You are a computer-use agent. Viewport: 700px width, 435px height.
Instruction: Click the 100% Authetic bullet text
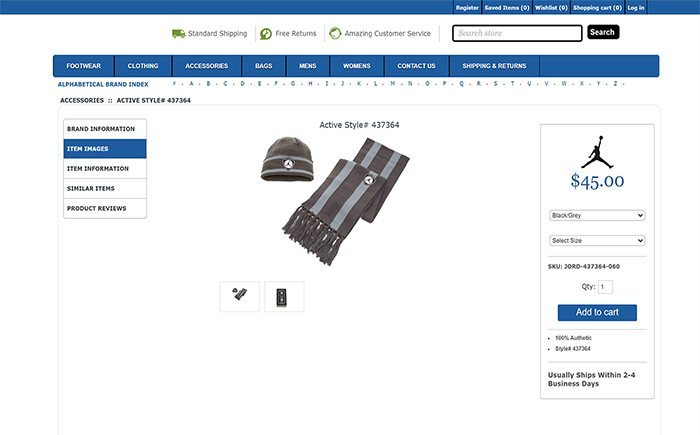[573, 338]
